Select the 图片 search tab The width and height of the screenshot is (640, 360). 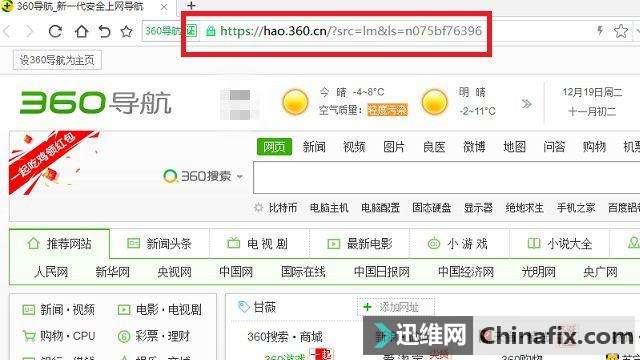[394, 147]
